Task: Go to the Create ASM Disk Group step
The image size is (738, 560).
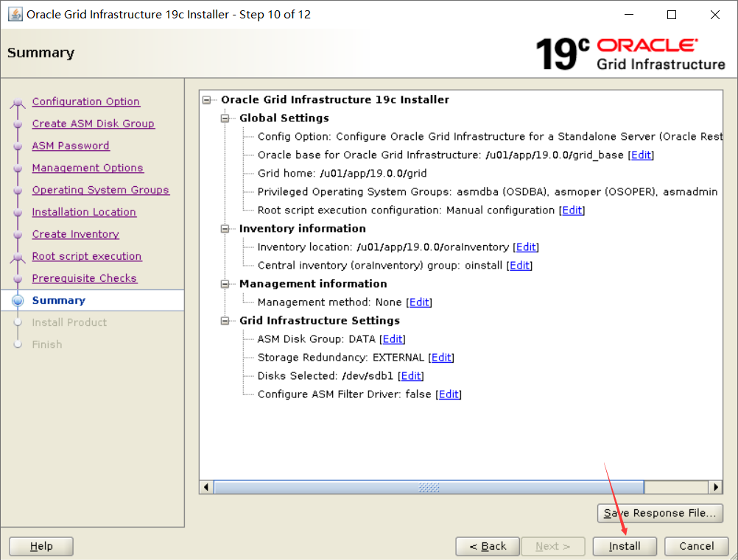Action: pyautogui.click(x=94, y=124)
